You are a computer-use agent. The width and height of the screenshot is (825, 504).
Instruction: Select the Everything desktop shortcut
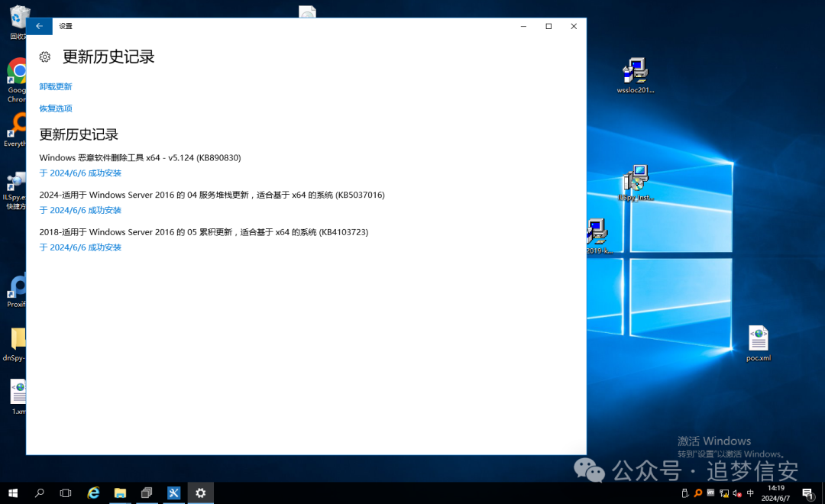(16, 129)
